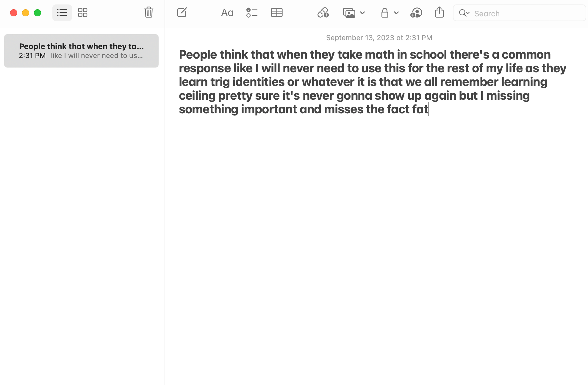Click the macOS menu bar
This screenshot has height=385, width=588.
click(x=294, y=0)
